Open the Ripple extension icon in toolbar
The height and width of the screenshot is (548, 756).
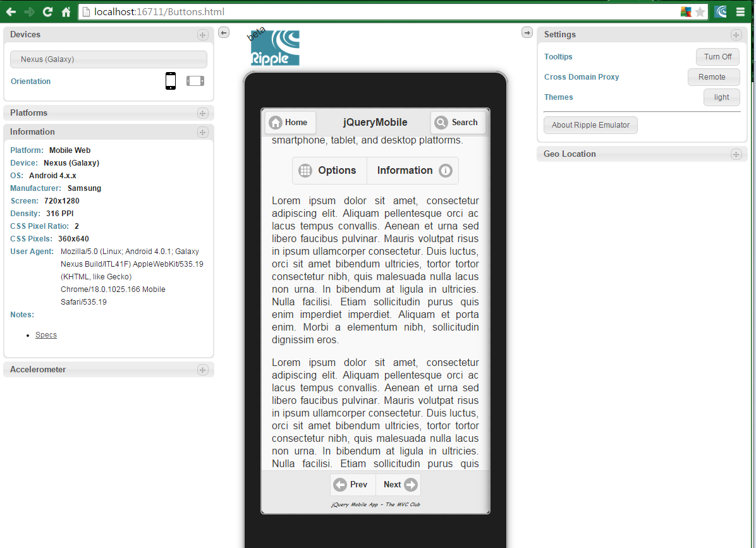(721, 12)
